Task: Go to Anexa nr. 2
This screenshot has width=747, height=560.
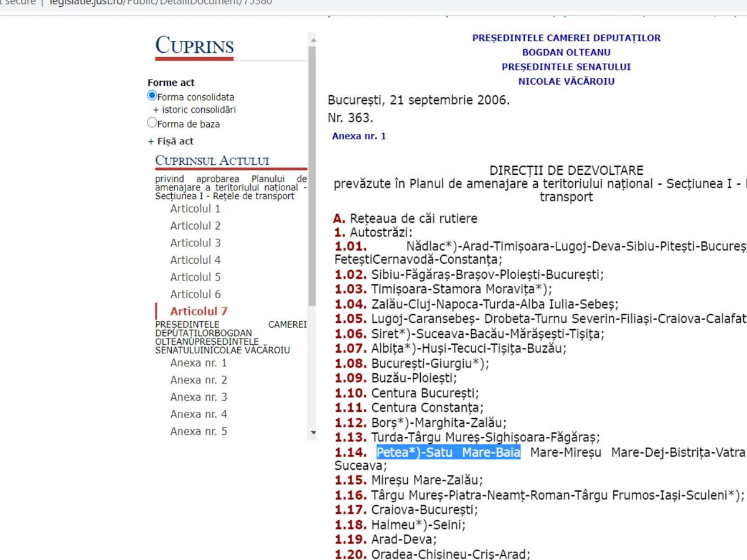Action: pos(199,380)
